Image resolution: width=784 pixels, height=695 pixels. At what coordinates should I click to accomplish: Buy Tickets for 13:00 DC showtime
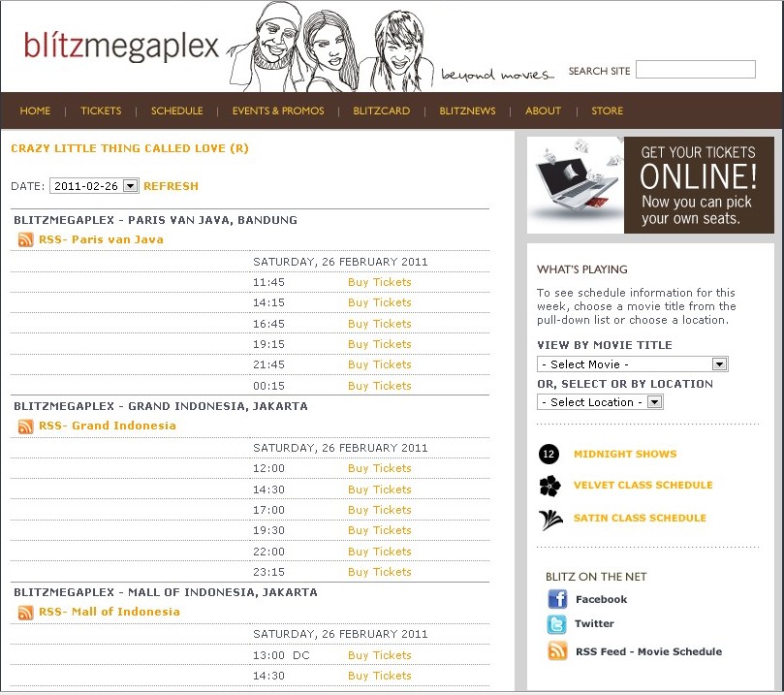coord(380,655)
